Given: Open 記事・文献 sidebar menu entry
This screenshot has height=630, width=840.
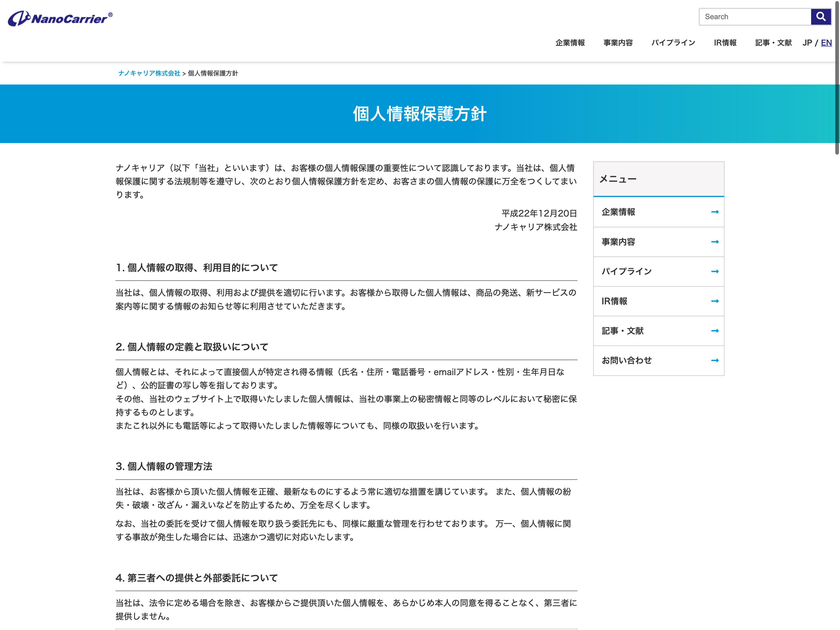Looking at the screenshot, I should (x=622, y=331).
